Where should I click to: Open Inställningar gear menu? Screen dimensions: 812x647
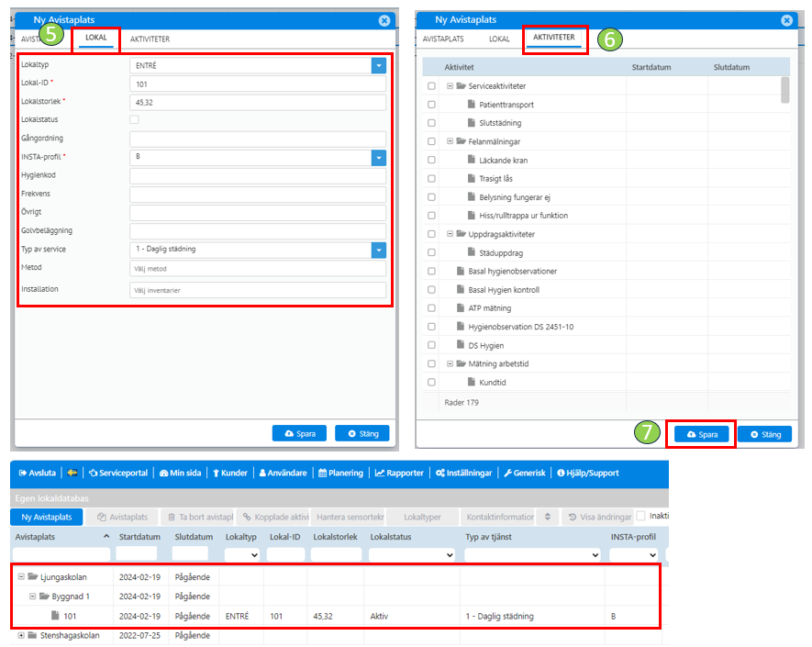(x=464, y=473)
